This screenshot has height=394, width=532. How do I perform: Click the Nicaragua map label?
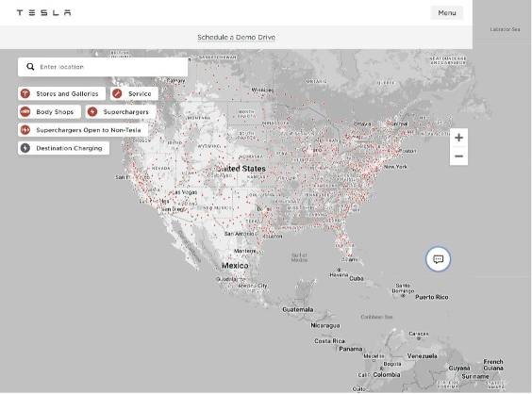click(325, 325)
